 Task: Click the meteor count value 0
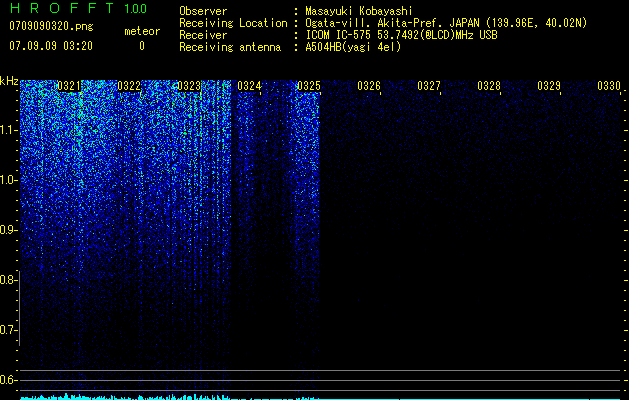(x=142, y=46)
